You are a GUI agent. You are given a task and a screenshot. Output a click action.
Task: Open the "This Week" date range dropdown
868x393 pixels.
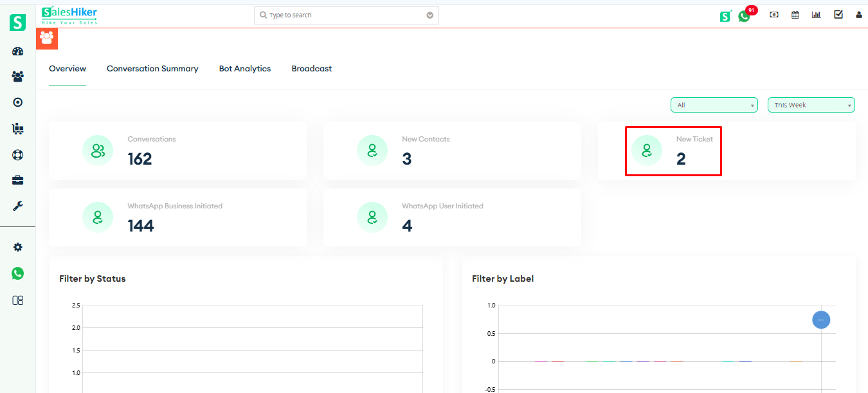pyautogui.click(x=811, y=105)
